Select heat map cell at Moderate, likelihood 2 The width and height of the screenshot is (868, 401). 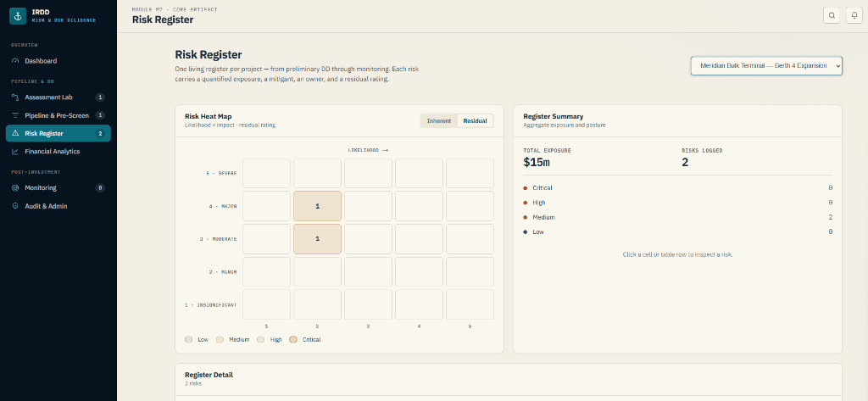317,239
